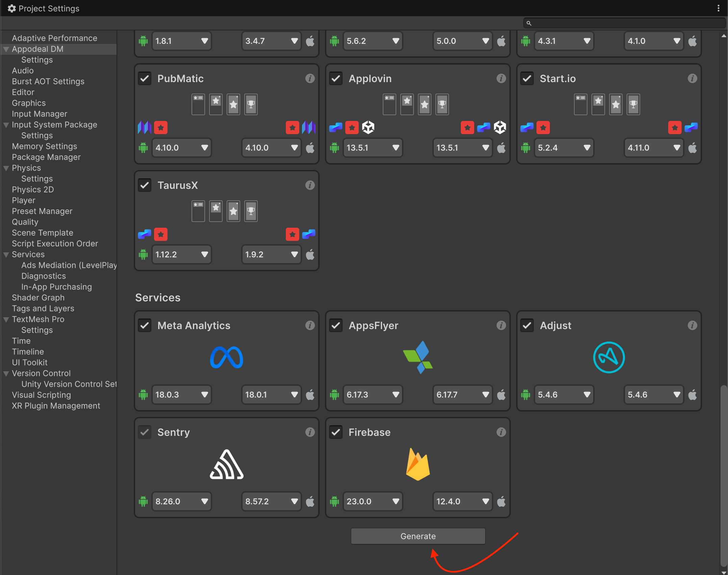728x575 pixels.
Task: Uncheck the PubMatic checkbox
Action: tap(145, 79)
